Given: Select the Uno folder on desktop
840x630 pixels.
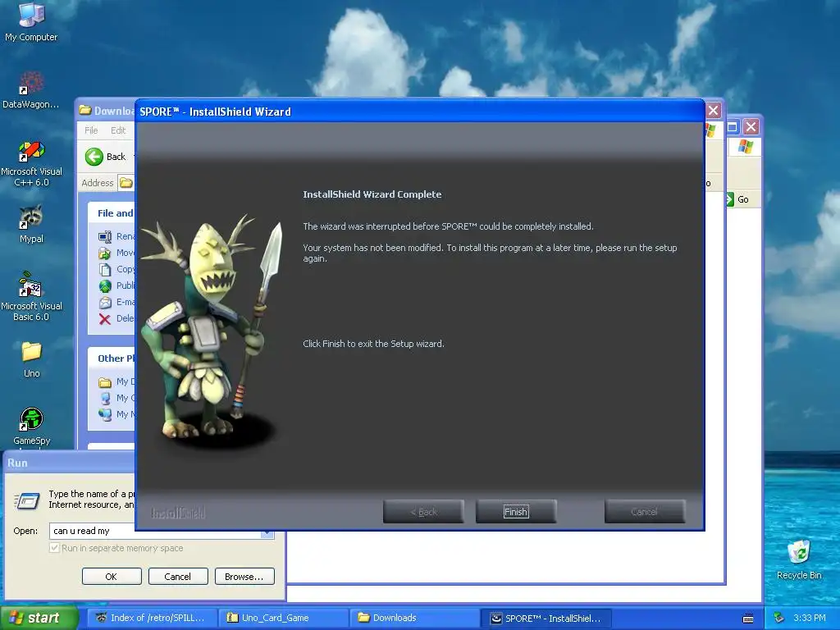Looking at the screenshot, I should coord(31,359).
